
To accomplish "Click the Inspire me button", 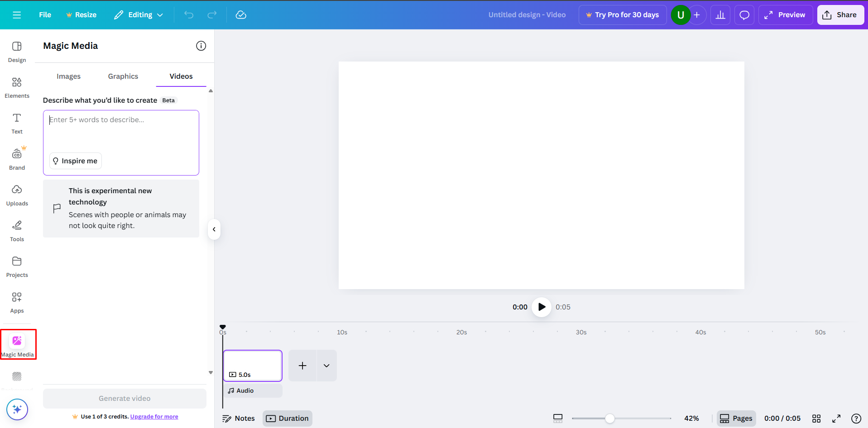I will (75, 161).
